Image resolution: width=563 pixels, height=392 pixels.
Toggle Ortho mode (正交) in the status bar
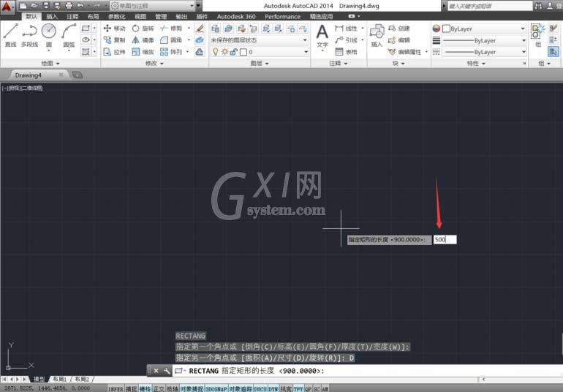(159, 389)
